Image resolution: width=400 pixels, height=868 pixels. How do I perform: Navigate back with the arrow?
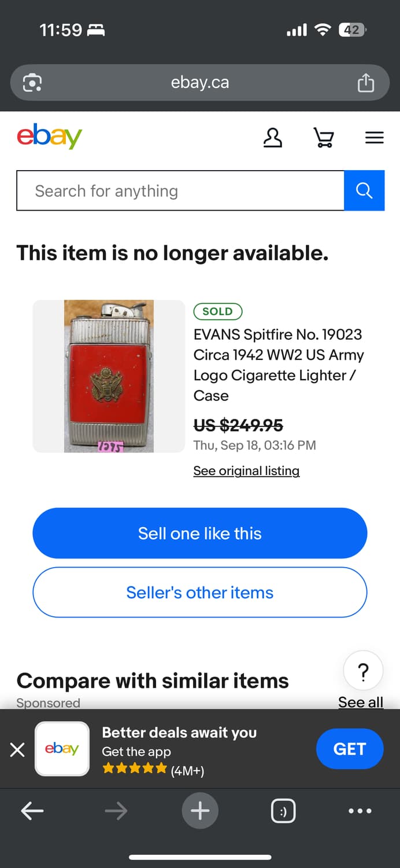point(32,811)
